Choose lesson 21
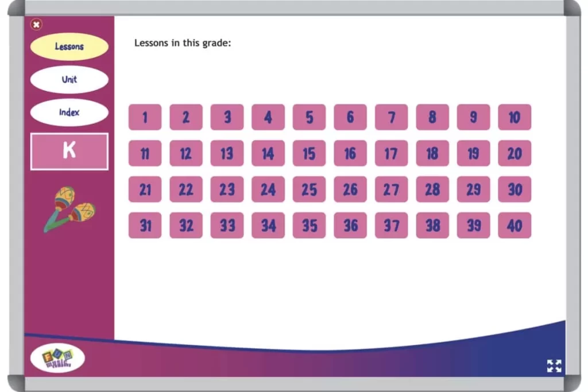 point(145,189)
